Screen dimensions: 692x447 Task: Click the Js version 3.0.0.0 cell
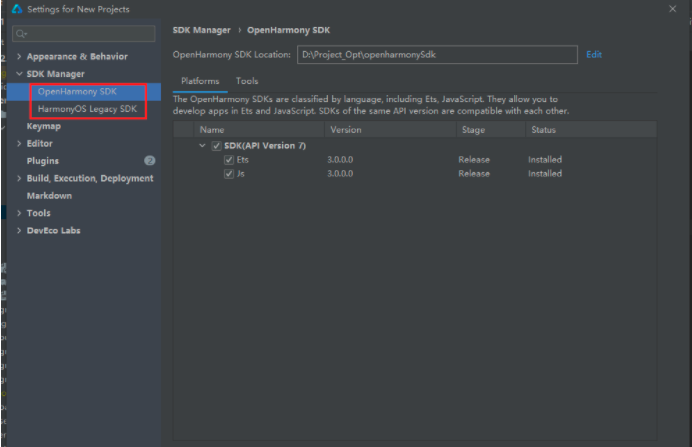[340, 173]
